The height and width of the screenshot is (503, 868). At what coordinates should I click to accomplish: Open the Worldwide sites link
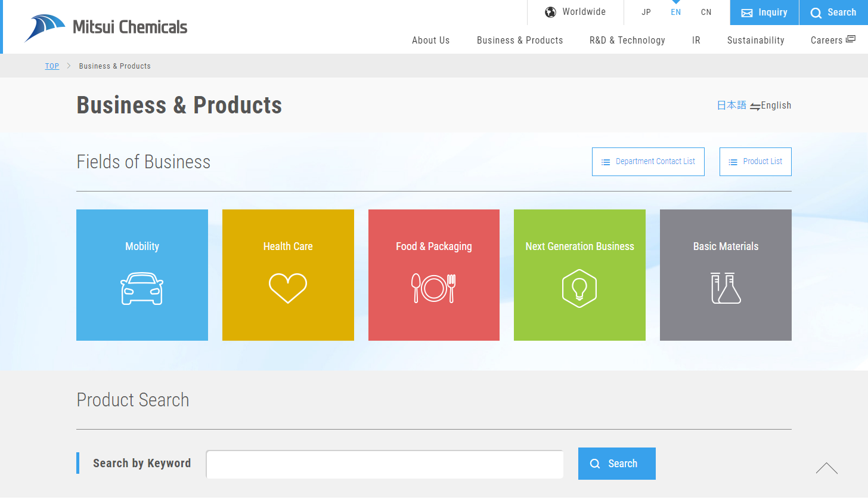click(575, 12)
